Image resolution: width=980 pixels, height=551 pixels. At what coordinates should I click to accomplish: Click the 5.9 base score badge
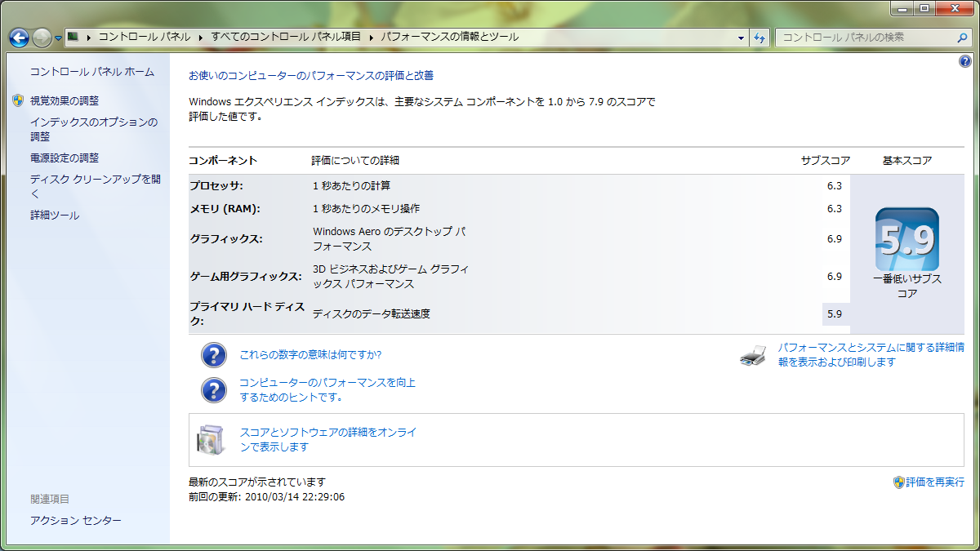(906, 239)
